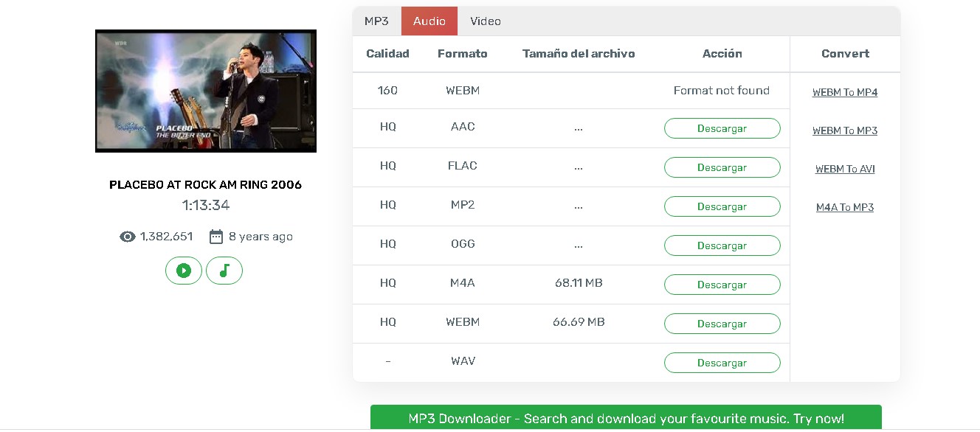Open the WEBM To MP4 converter link

coord(844,92)
